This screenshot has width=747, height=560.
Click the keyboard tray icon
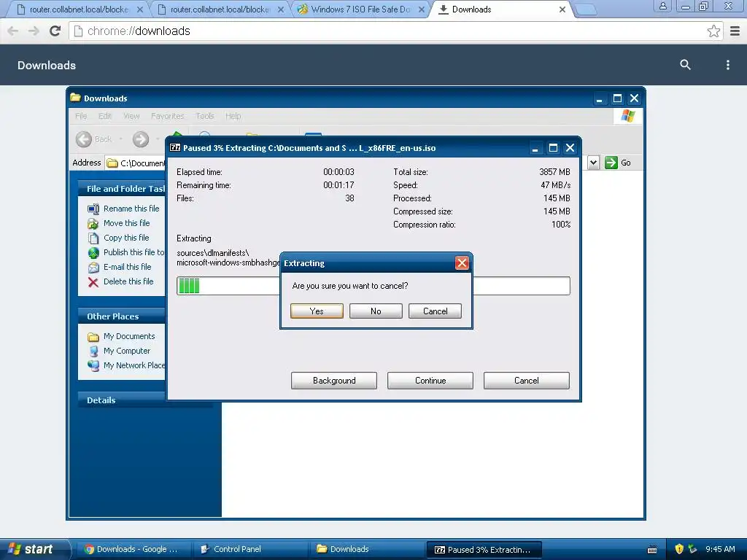[x=652, y=550]
